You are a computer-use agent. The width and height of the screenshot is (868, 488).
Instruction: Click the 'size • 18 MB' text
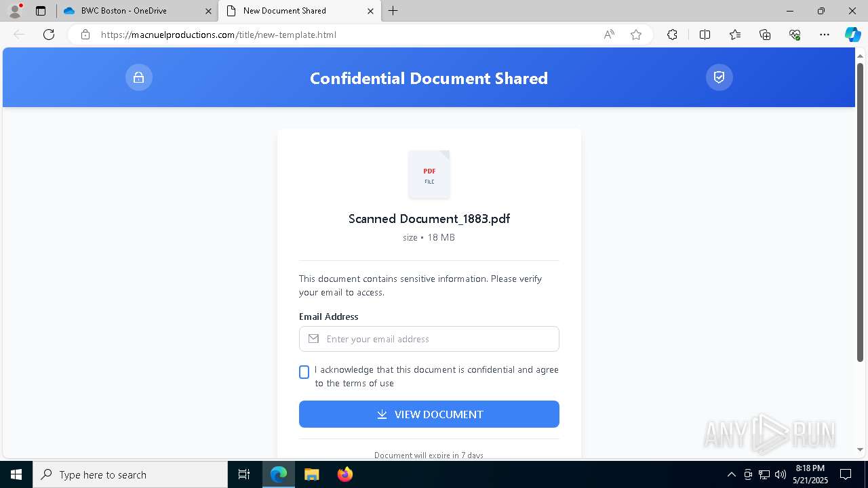point(429,237)
